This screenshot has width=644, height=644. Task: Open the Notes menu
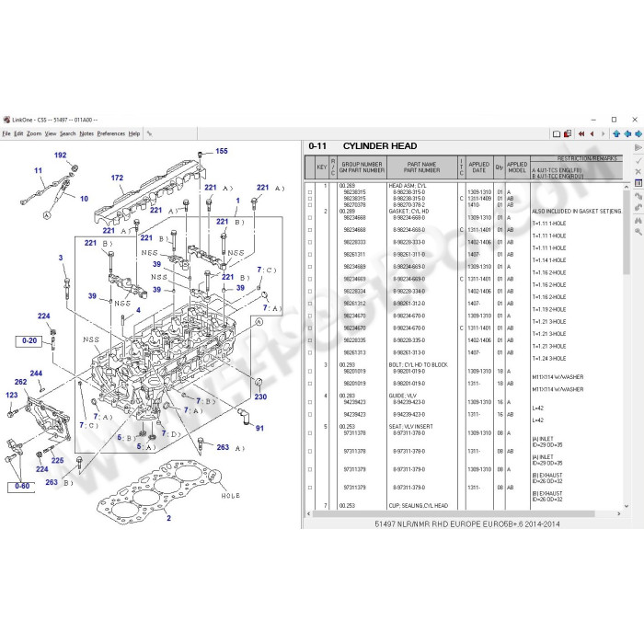[86, 133]
